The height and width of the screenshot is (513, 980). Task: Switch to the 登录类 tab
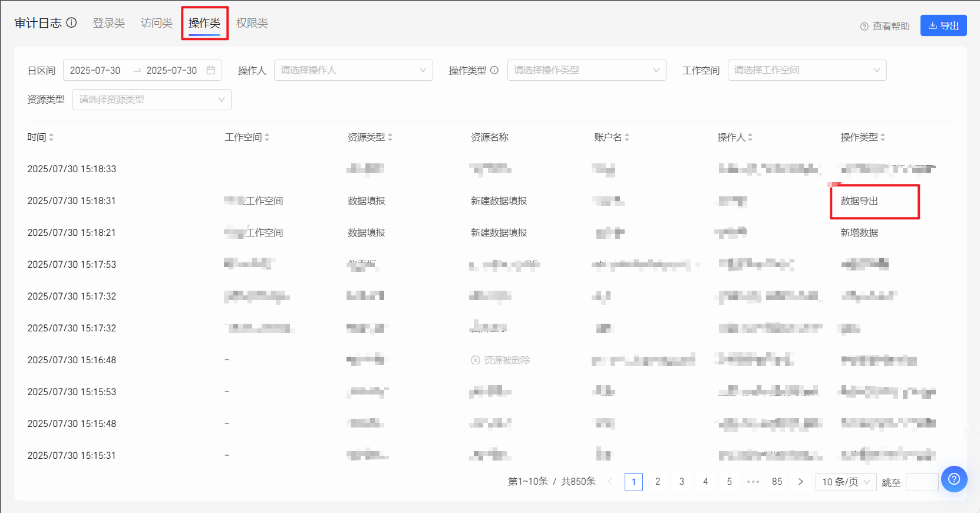(x=109, y=23)
